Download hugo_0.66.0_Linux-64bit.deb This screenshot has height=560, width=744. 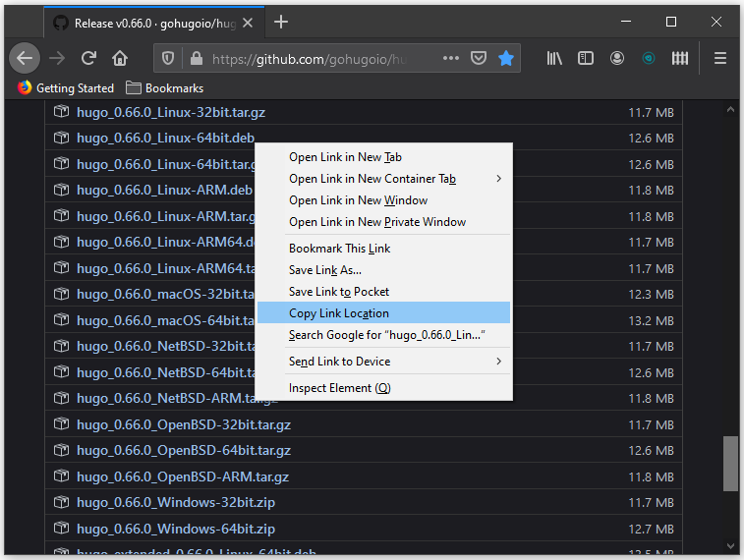pos(165,138)
